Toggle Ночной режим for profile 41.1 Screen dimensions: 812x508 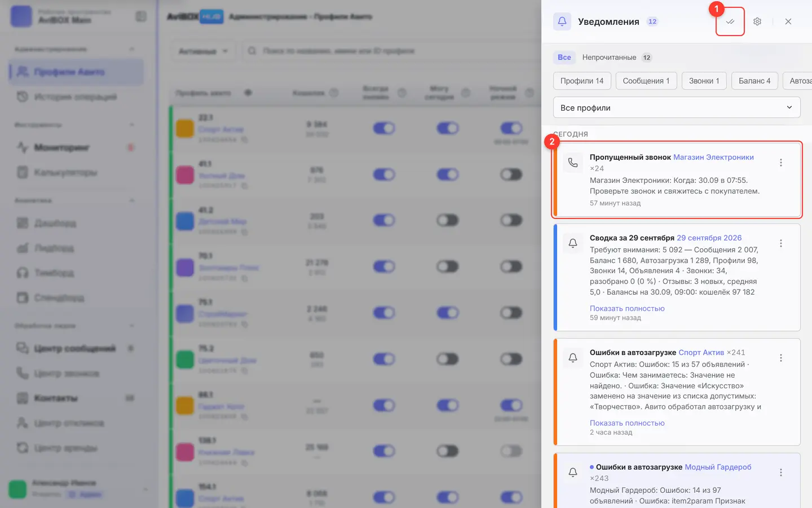[x=511, y=174]
